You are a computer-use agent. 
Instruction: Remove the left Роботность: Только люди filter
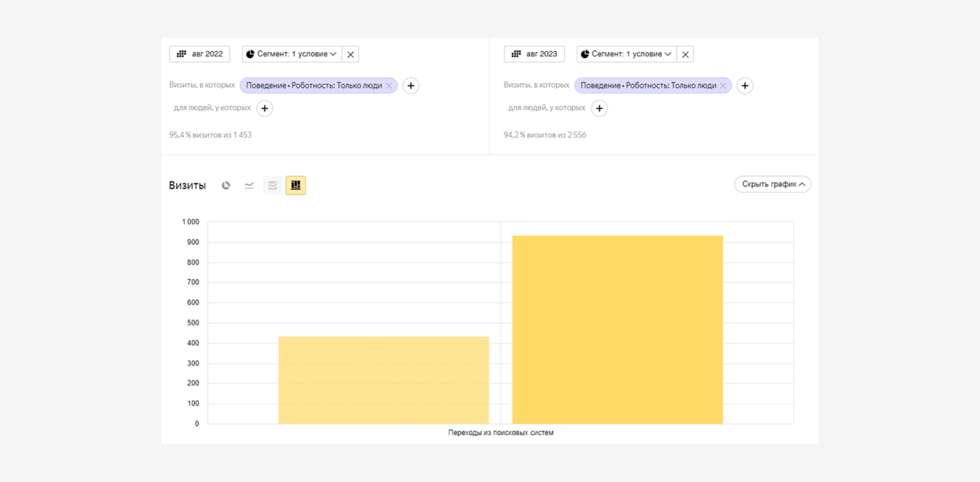pyautogui.click(x=389, y=86)
